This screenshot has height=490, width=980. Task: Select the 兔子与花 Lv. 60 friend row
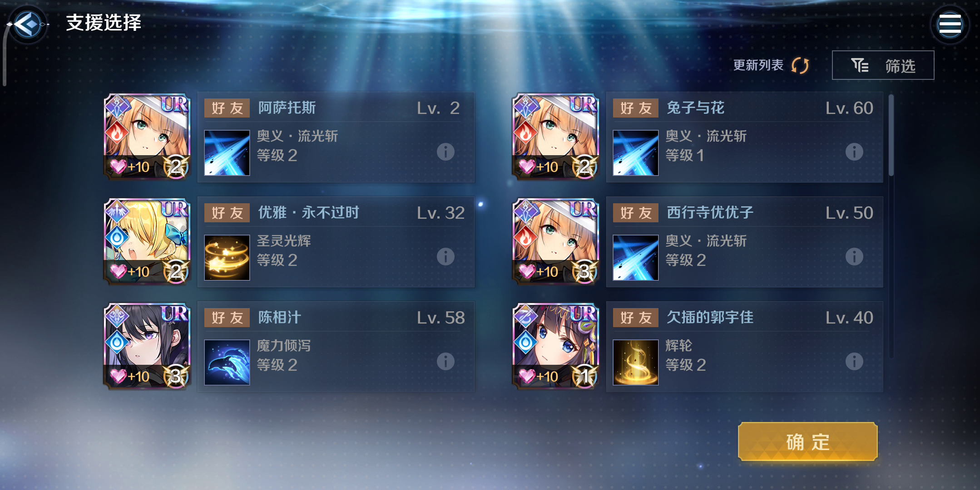[x=745, y=137]
